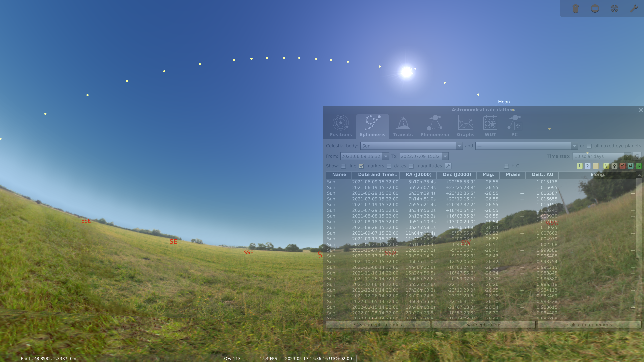Close the Astronomical calculations window
The height and width of the screenshot is (362, 644).
640,110
